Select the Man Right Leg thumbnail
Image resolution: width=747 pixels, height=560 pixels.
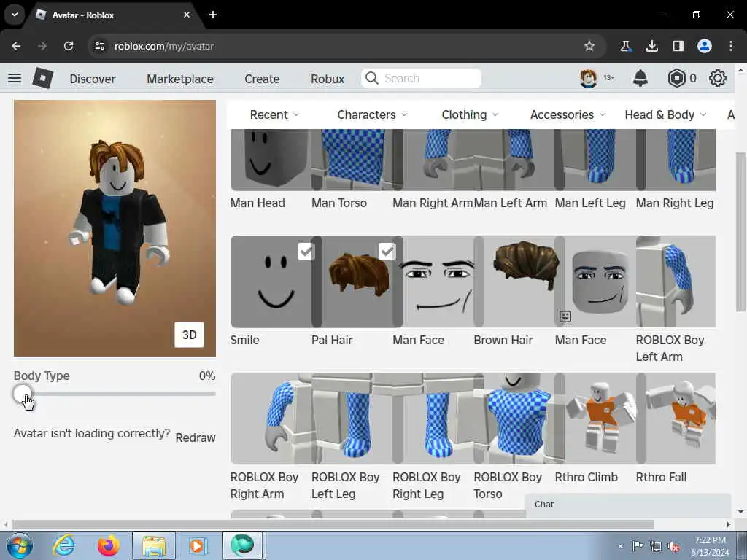(676, 160)
